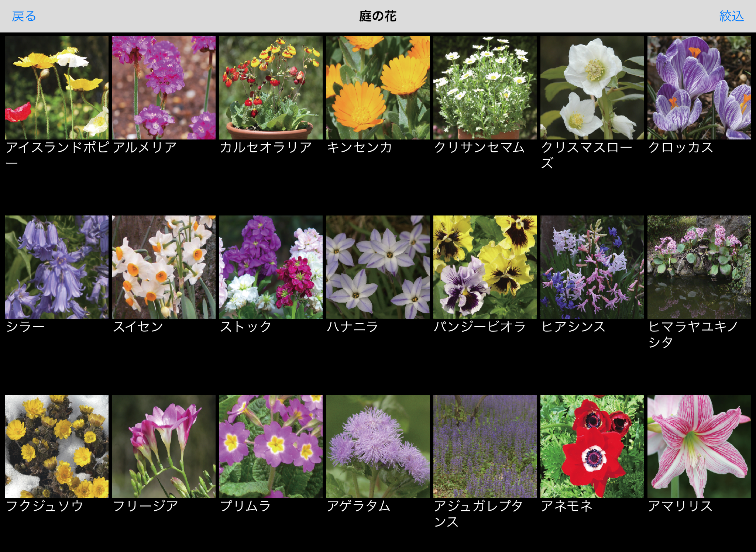
Task: Select the パンジービオラ yellow pansy thumbnail
Action: tap(485, 267)
